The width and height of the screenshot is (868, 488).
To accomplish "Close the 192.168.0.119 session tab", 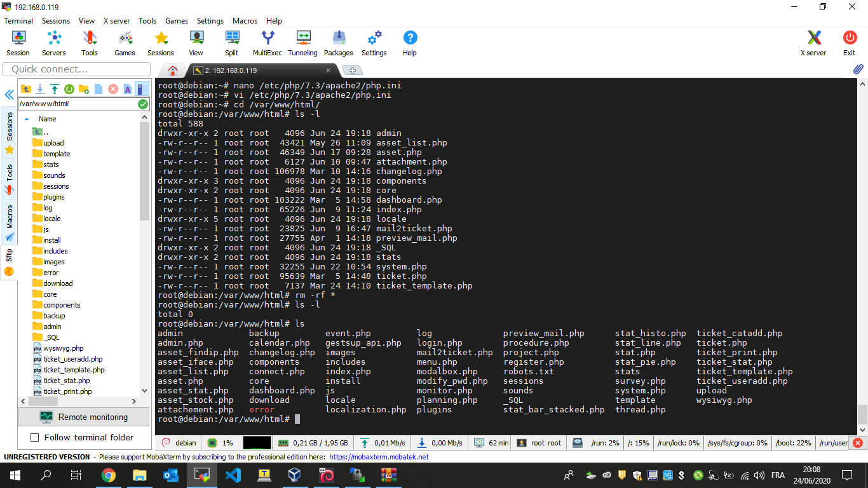I will (x=329, y=71).
